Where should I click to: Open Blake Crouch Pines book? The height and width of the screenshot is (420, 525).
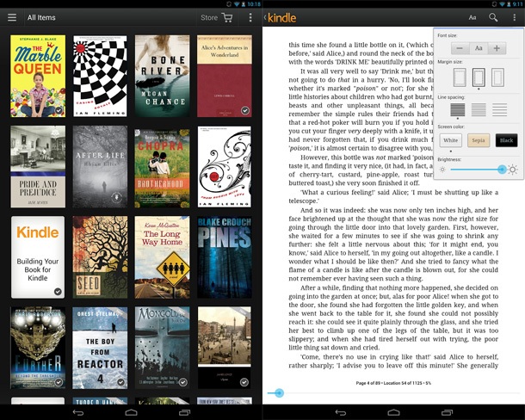point(225,257)
